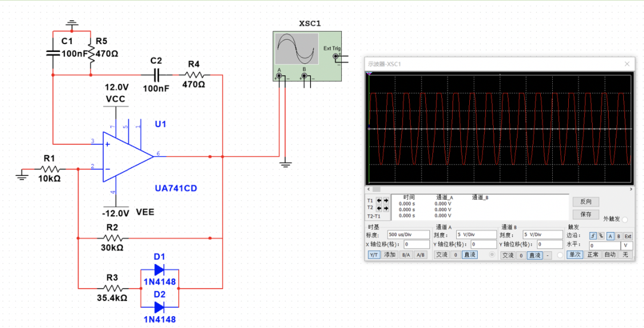Select trigger source B button

click(x=618, y=236)
